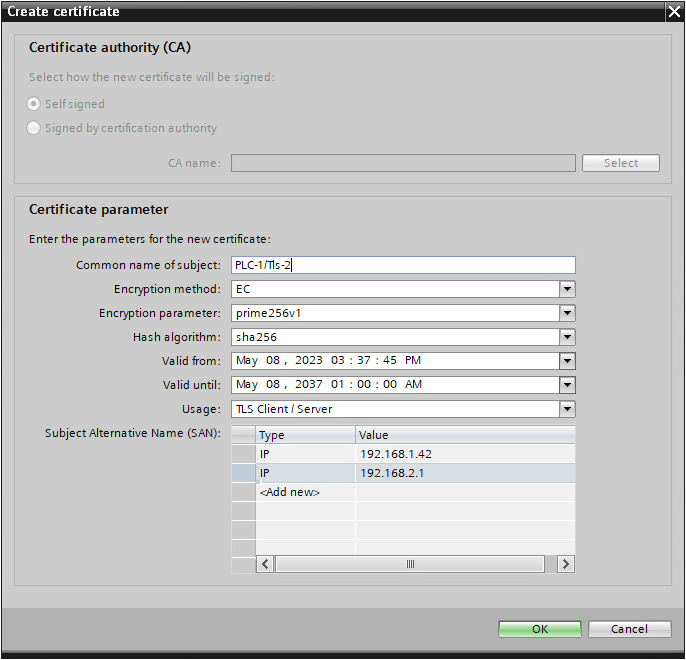Screen dimensions: 686x660
Task: Expand the Usage dropdown arrow
Action: (x=567, y=409)
